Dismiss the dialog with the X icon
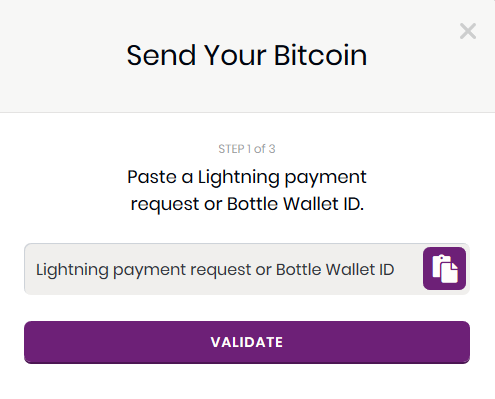The image size is (495, 399). pyautogui.click(x=468, y=31)
